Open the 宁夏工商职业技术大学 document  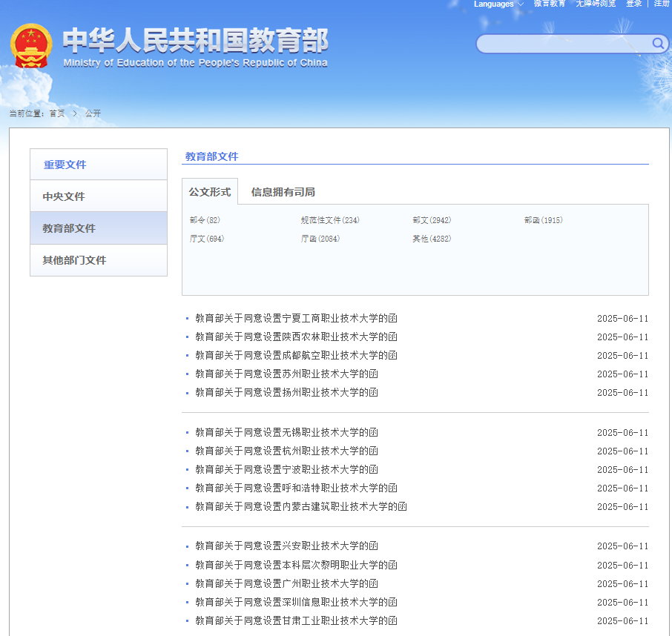click(296, 318)
